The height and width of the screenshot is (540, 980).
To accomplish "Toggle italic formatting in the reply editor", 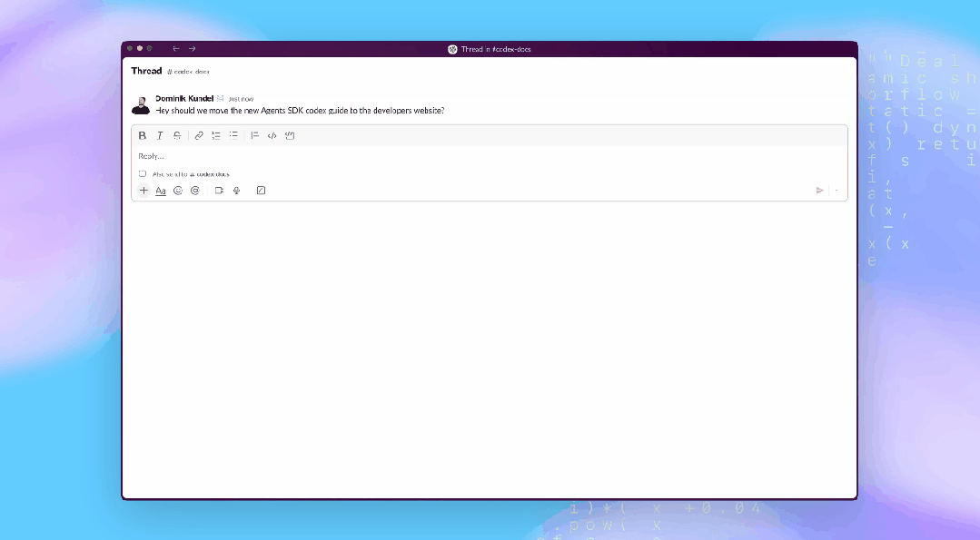I will point(160,135).
